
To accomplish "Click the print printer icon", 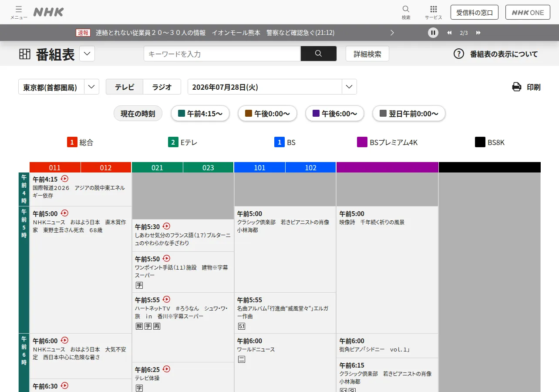I will pos(517,87).
